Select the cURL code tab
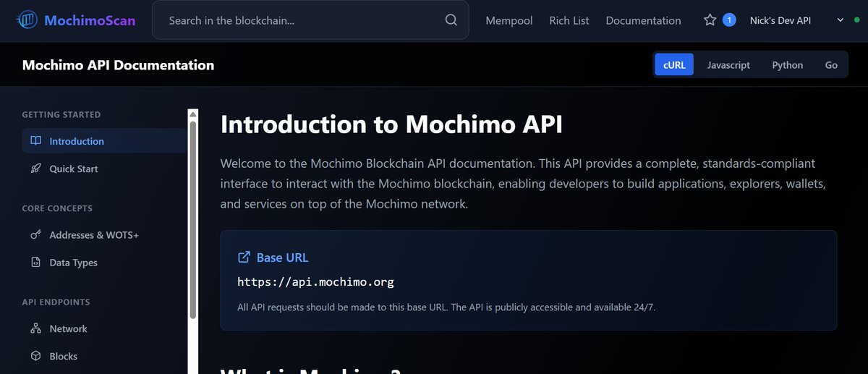 674,64
